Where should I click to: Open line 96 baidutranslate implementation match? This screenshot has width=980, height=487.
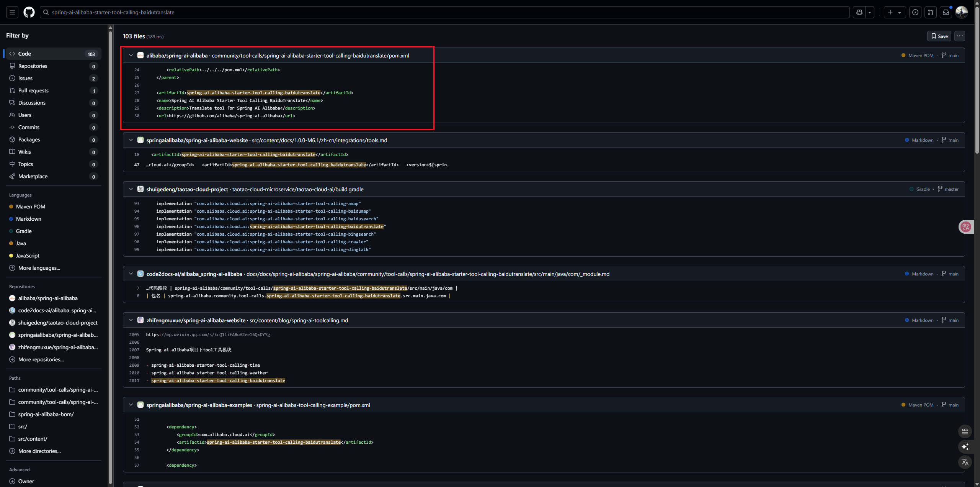tap(317, 226)
